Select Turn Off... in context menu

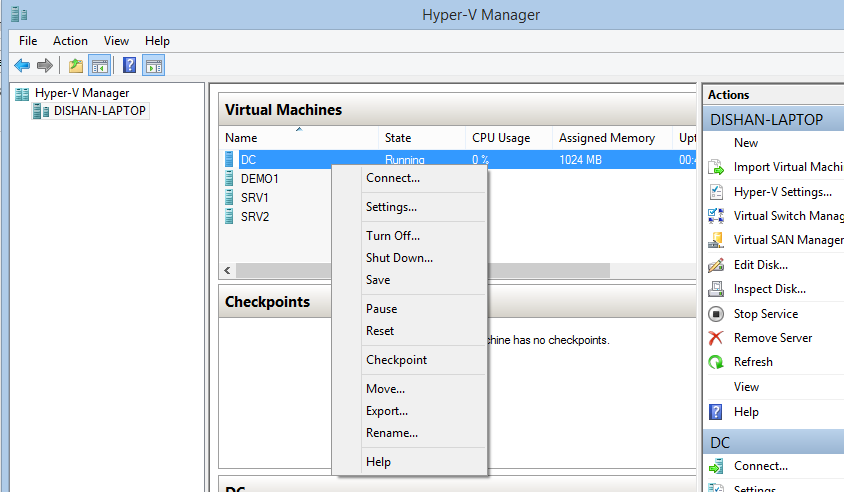[x=410, y=236]
